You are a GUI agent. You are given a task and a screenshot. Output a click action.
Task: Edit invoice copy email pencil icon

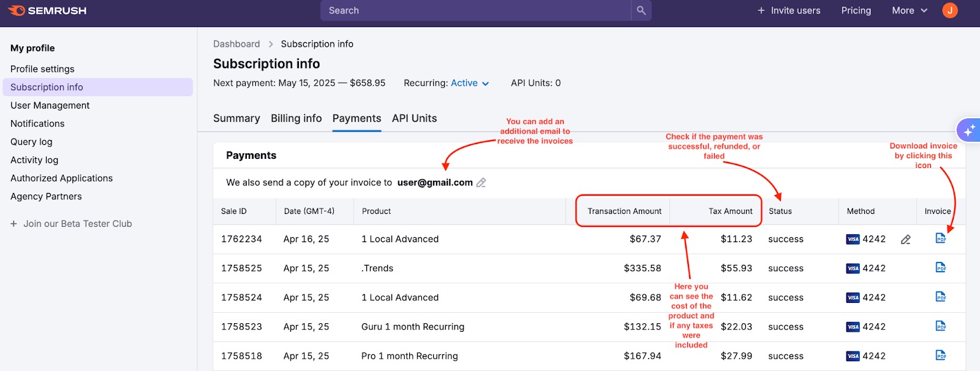pyautogui.click(x=481, y=183)
